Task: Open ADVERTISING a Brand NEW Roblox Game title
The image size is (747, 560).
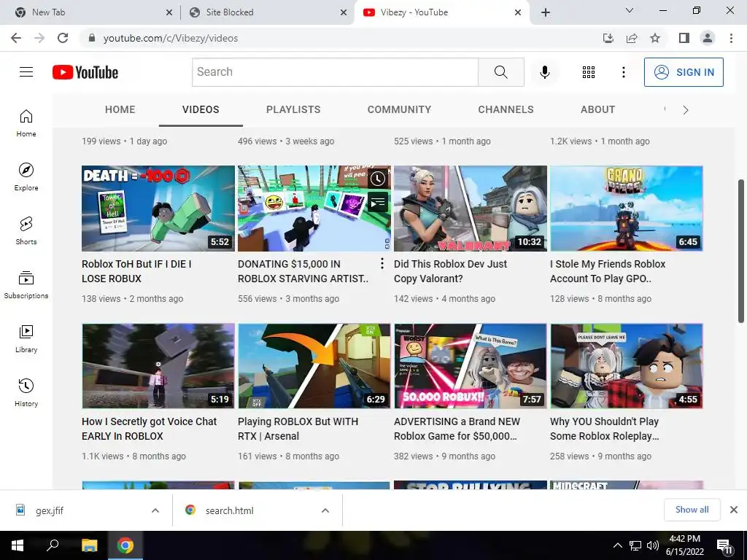Action: coord(457,429)
